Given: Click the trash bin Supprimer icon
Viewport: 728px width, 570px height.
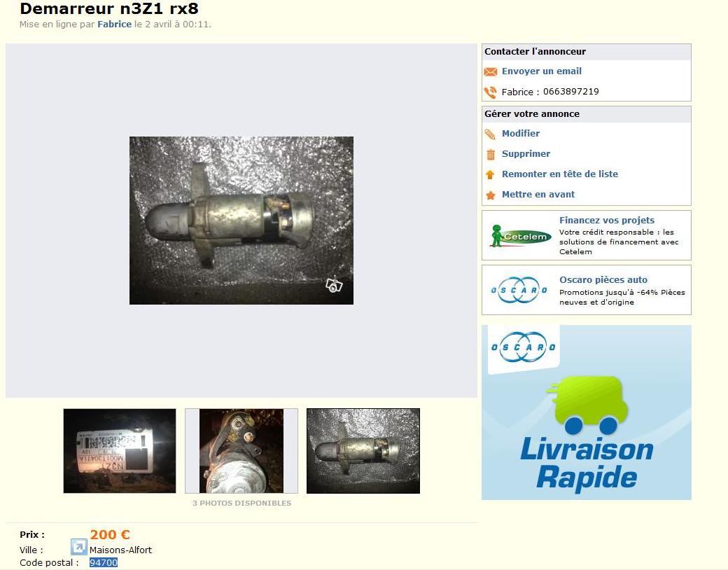Looking at the screenshot, I should click(x=491, y=154).
